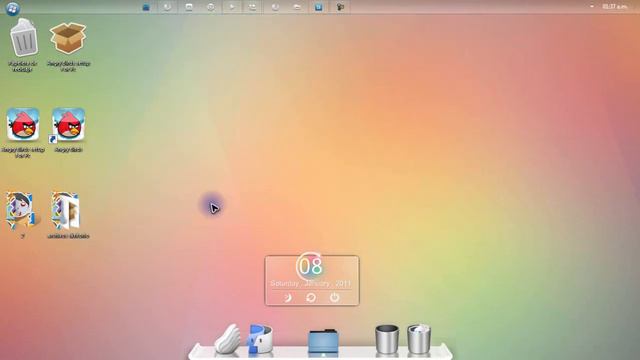
Task: Expand the system tray hidden icons arrow
Action: pyautogui.click(x=592, y=7)
